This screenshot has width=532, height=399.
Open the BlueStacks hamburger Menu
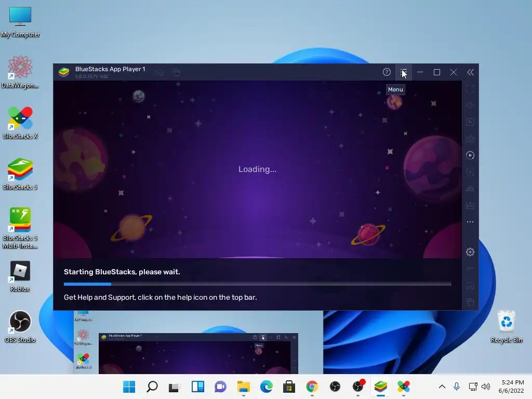[x=403, y=72]
